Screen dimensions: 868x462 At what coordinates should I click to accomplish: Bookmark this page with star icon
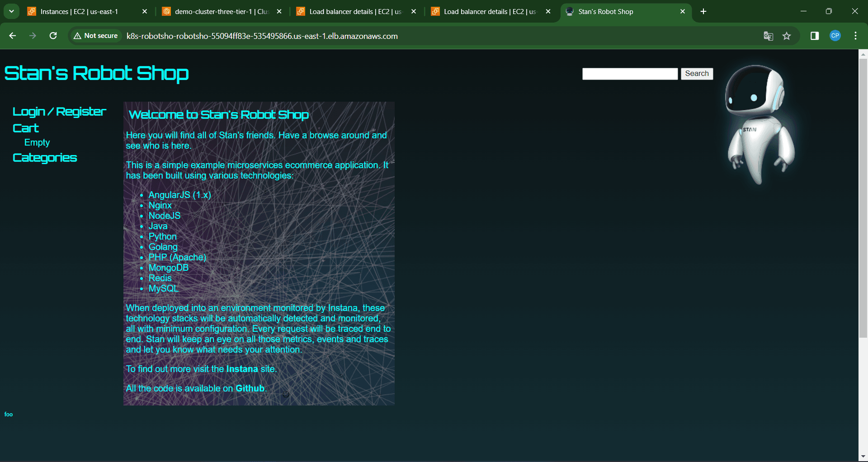pos(787,36)
